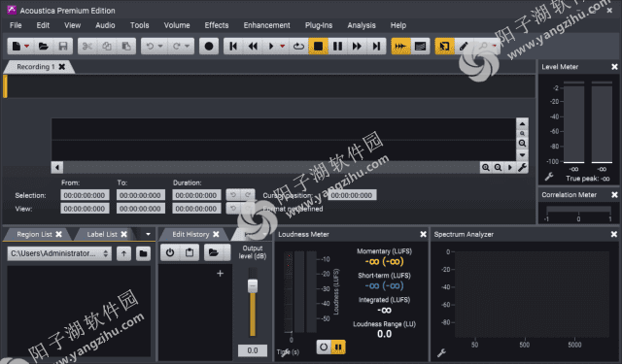The width and height of the screenshot is (622, 364).
Task: Open the Edit menu
Action: click(43, 25)
